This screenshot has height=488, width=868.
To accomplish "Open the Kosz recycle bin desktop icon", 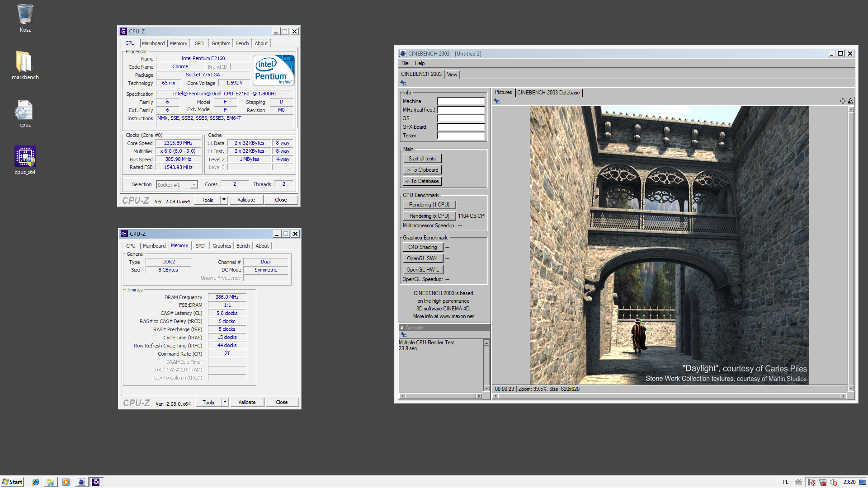I will click(25, 18).
